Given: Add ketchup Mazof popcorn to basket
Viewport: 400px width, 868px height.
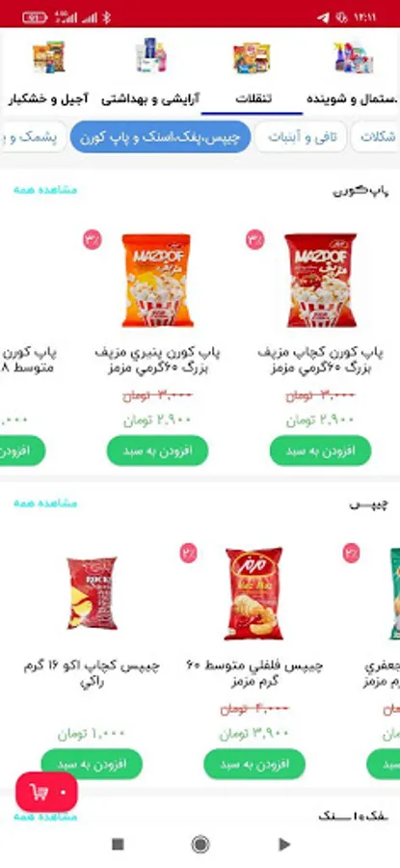Looking at the screenshot, I should pos(320,450).
